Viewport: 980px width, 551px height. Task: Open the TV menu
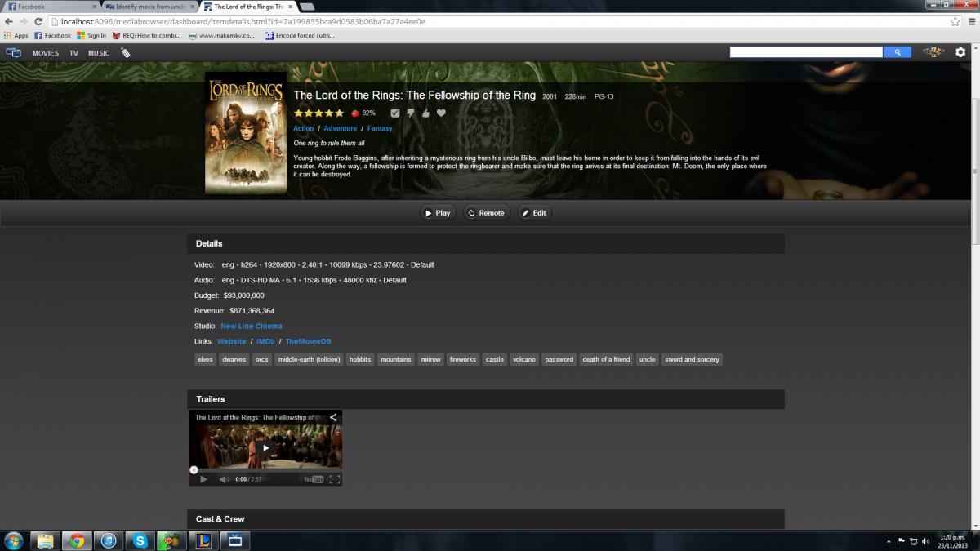[x=73, y=53]
